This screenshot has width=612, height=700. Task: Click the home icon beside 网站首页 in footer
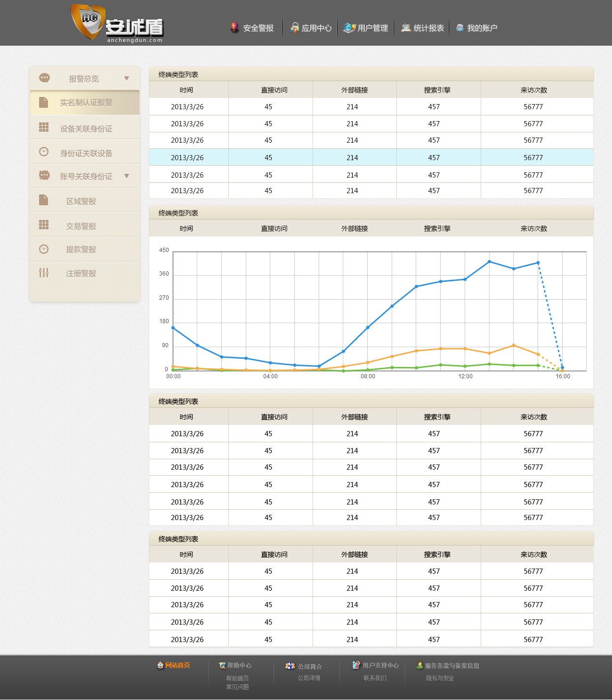pyautogui.click(x=160, y=665)
